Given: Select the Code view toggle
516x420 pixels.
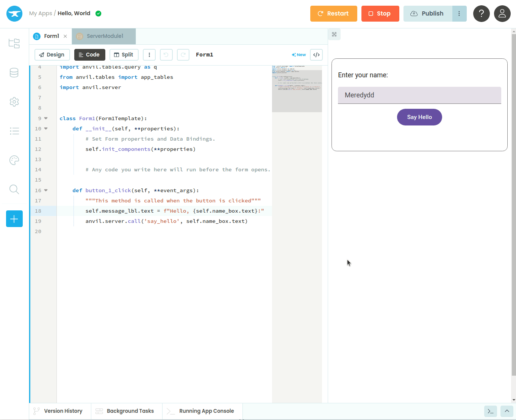Looking at the screenshot, I should tap(89, 55).
